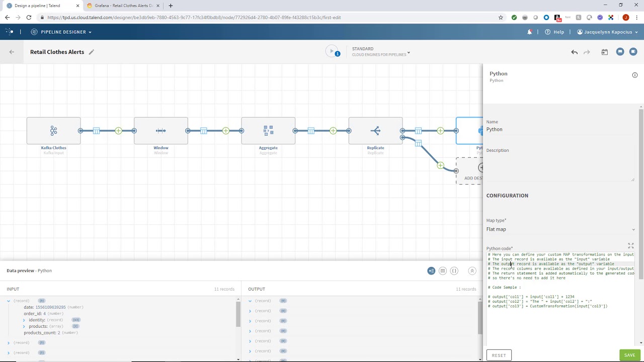Screen dimensions: 644x362
Task: Select the Kafka Clothes source node
Action: coord(53,131)
